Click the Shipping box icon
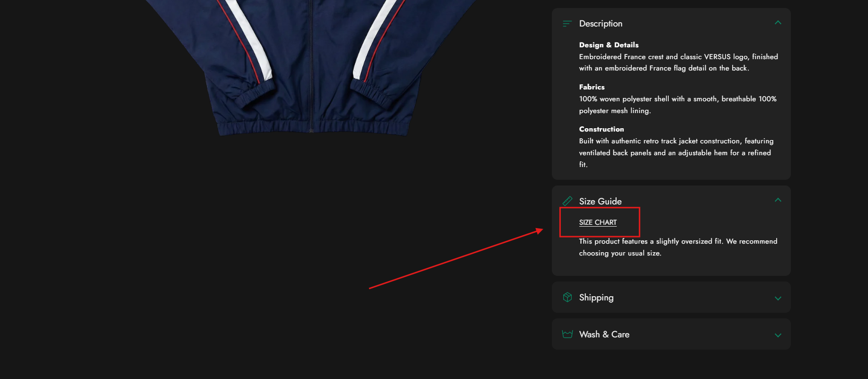 pyautogui.click(x=567, y=297)
